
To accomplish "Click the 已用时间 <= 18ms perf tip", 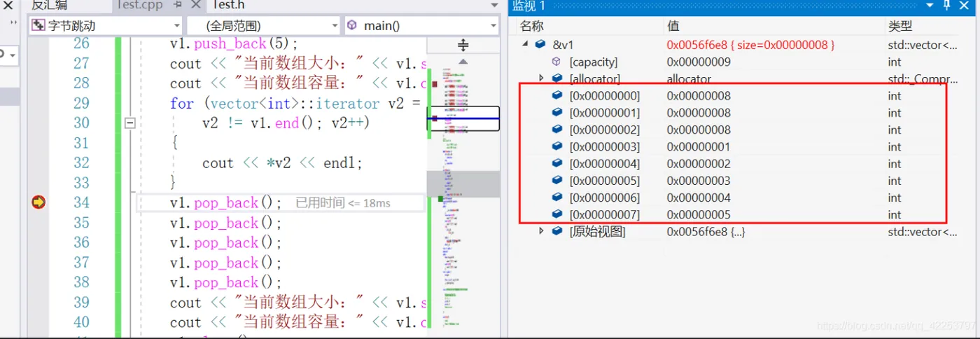I will tap(343, 203).
